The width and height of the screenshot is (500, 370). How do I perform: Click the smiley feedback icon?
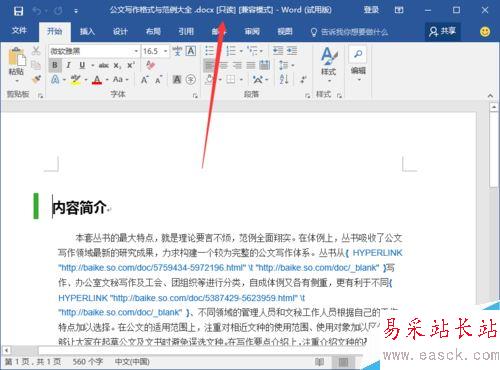[485, 32]
